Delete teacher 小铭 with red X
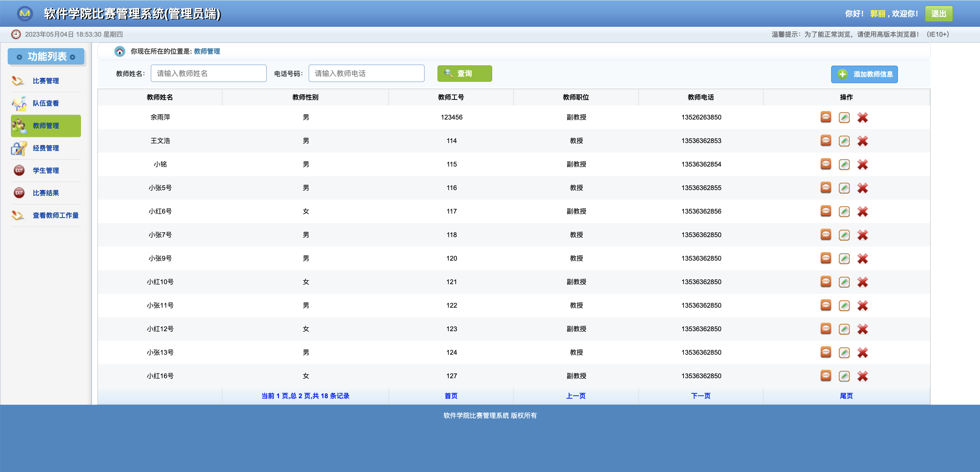The image size is (980, 472). (862, 165)
